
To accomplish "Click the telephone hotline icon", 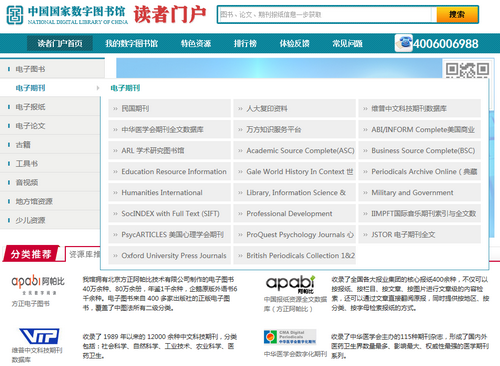I will point(404,43).
